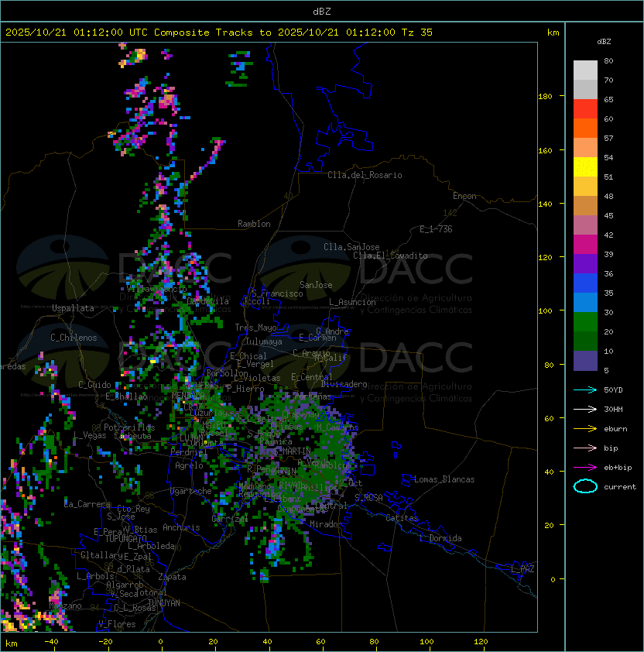
Task: Click the Anchoris map label
Action: [x=181, y=527]
